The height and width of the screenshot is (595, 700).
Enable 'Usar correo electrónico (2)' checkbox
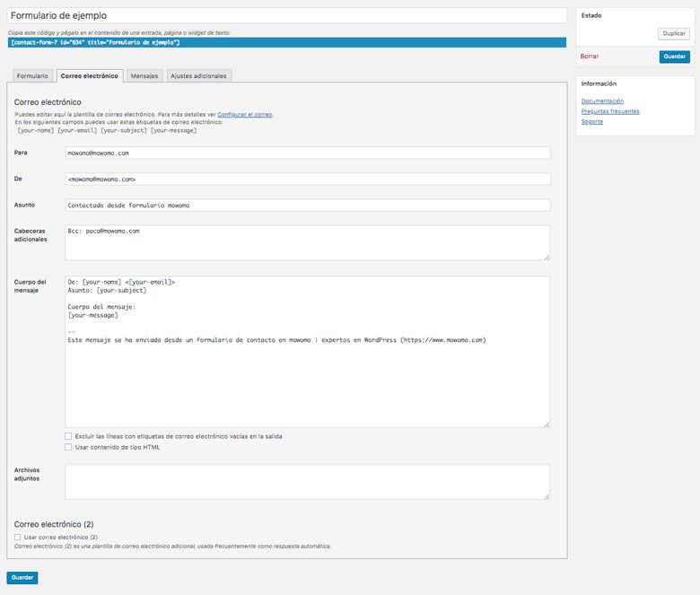pos(17,537)
